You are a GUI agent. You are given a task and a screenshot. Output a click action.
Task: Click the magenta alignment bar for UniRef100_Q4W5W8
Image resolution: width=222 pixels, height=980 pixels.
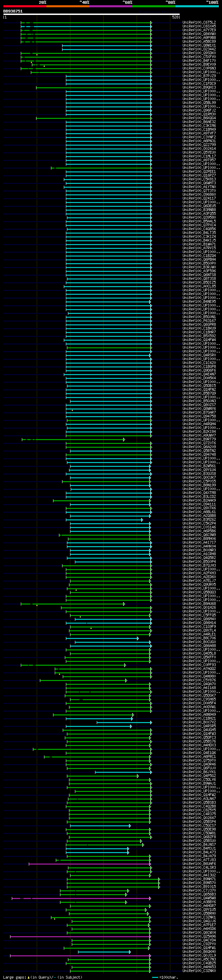pyautogui.click(x=82, y=899)
